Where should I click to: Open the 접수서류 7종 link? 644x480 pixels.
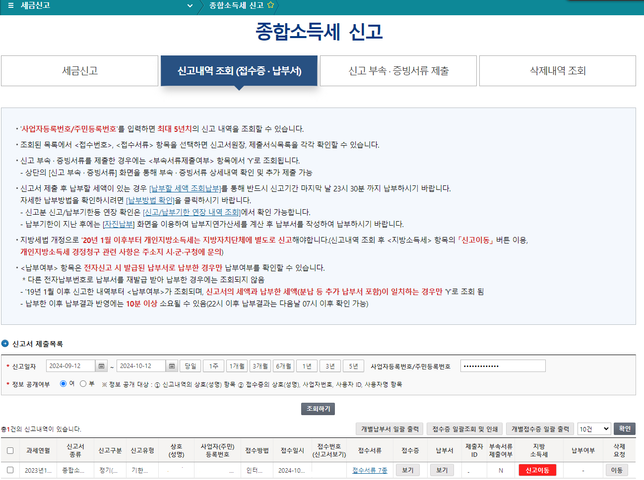[x=368, y=469]
